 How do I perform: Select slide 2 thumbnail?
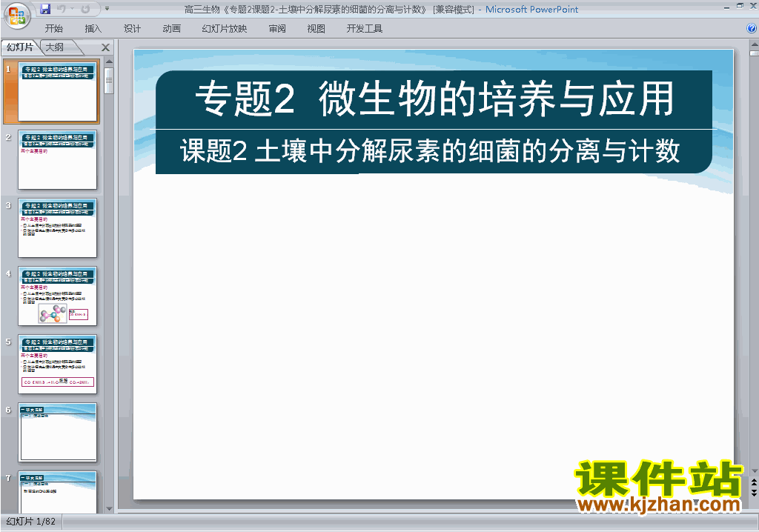point(57,160)
